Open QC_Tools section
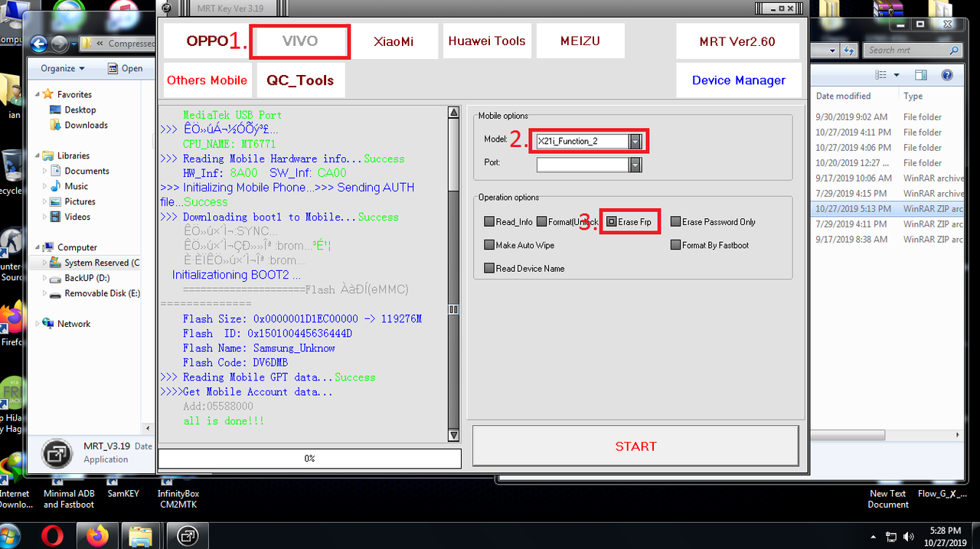The width and height of the screenshot is (980, 549). coord(300,80)
